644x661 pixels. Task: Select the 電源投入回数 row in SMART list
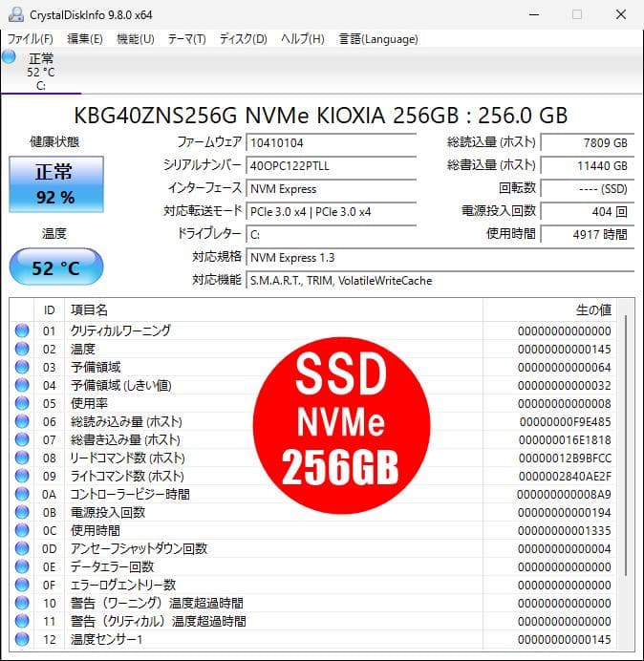313,512
